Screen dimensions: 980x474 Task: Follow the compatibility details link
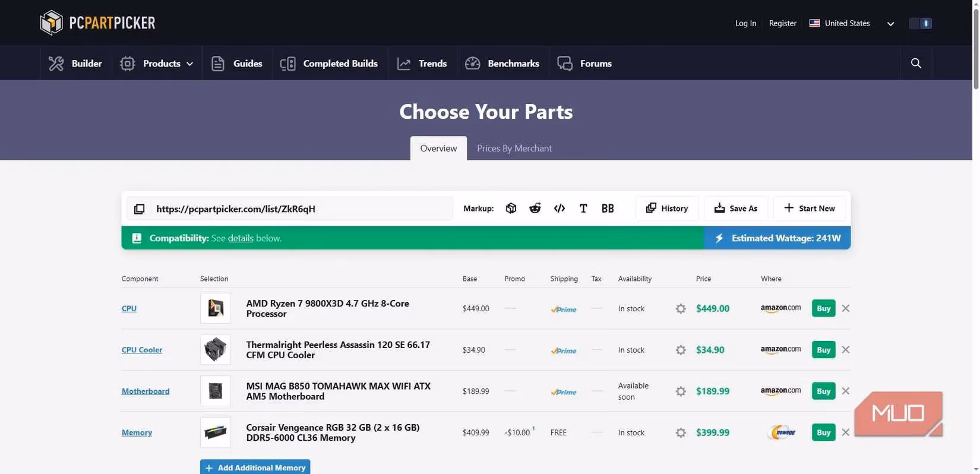(x=241, y=238)
